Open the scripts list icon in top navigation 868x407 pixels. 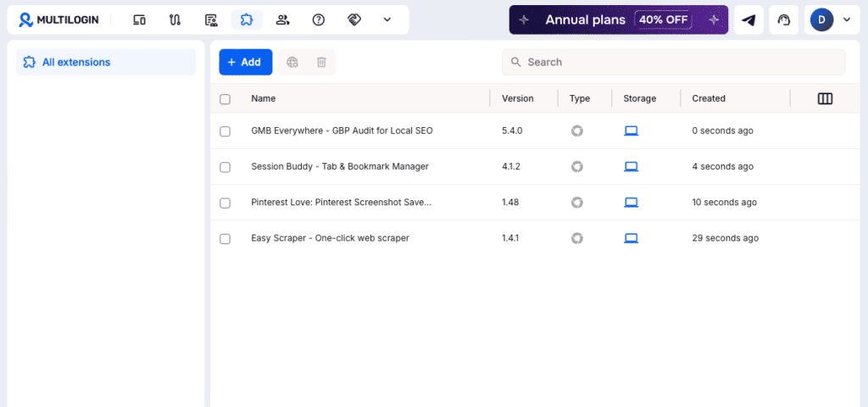211,20
